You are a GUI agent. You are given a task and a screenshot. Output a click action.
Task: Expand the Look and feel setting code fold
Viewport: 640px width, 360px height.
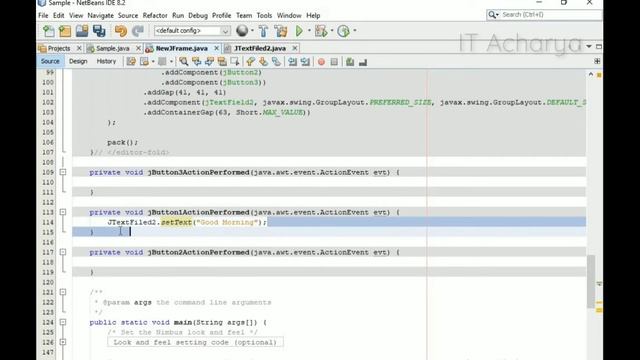pyautogui.click(x=63, y=342)
